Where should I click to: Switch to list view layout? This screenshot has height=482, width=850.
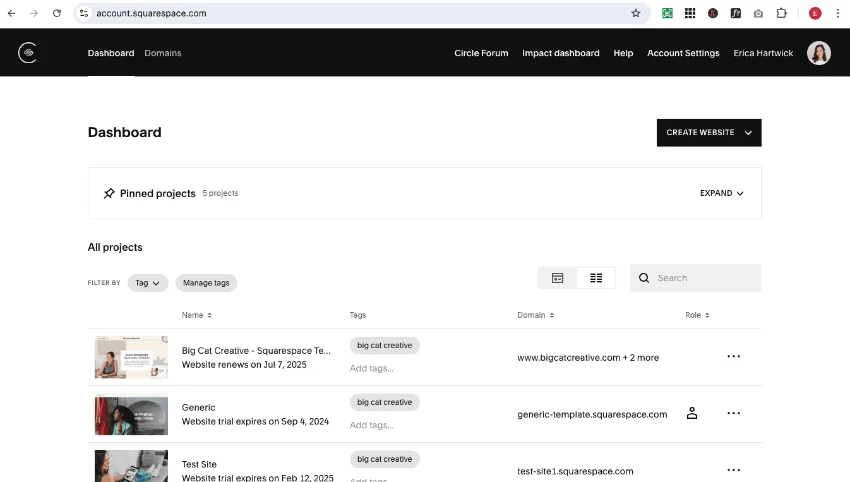[596, 278]
